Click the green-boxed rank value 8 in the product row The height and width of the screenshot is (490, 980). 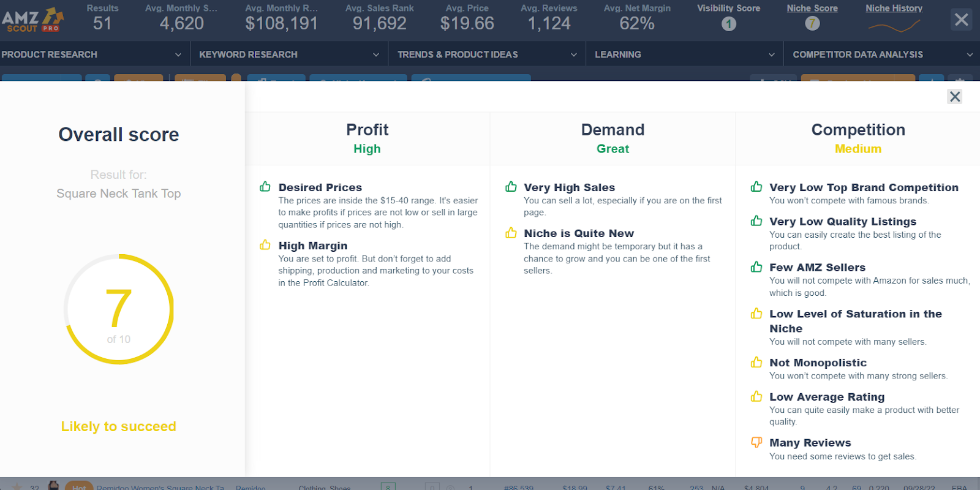[x=388, y=487]
